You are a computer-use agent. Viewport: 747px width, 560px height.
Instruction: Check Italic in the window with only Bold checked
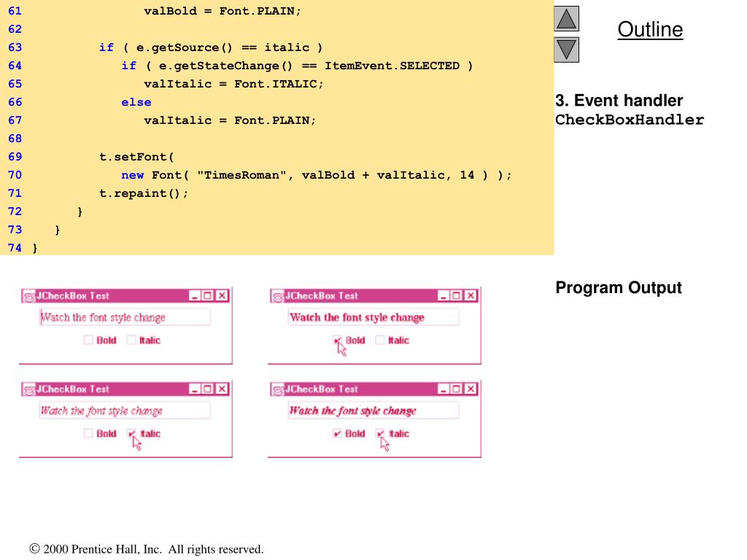[x=379, y=340]
